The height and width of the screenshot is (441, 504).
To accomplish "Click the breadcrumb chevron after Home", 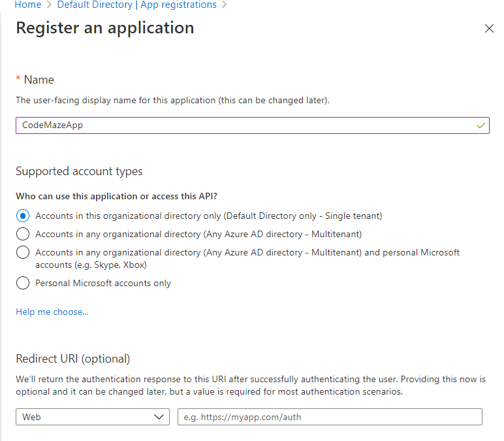I will pyautogui.click(x=49, y=5).
